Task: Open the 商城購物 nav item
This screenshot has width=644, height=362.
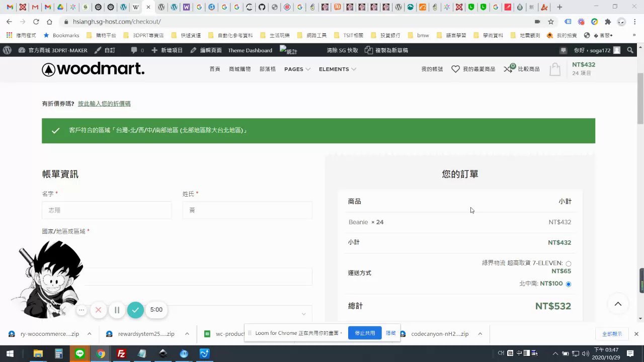Action: coord(239,69)
